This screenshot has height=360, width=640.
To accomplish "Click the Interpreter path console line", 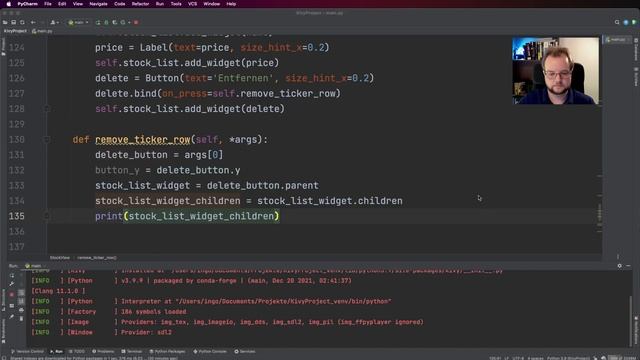I will [211, 301].
